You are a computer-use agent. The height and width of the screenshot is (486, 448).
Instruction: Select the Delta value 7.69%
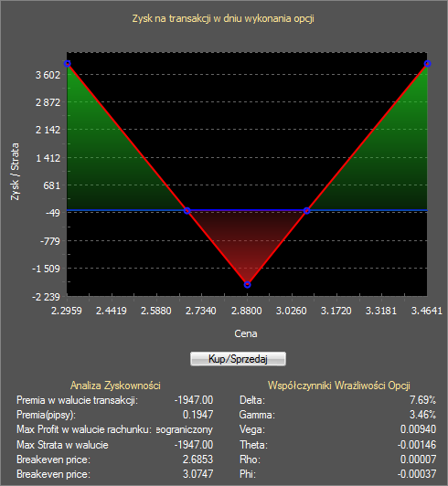pyautogui.click(x=422, y=400)
